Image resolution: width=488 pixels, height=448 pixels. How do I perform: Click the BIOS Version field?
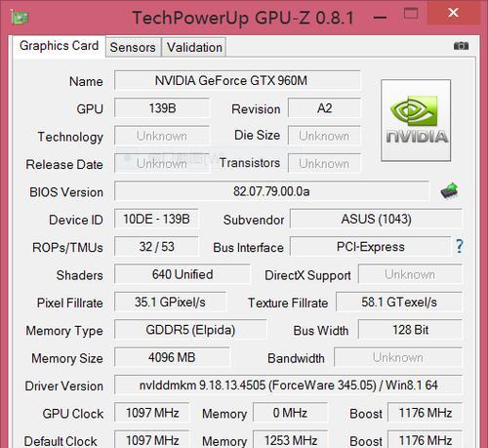pos(271,191)
